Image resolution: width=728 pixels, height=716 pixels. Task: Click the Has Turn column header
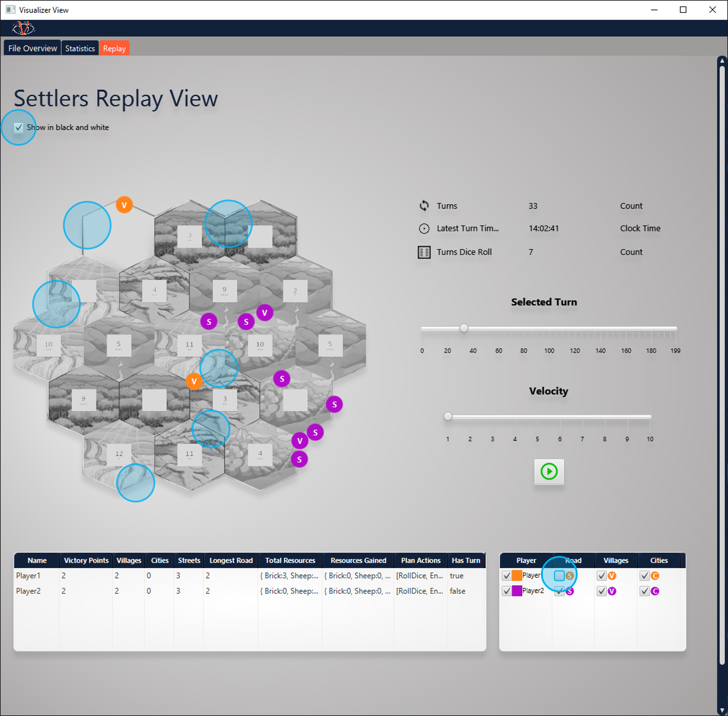coord(466,560)
